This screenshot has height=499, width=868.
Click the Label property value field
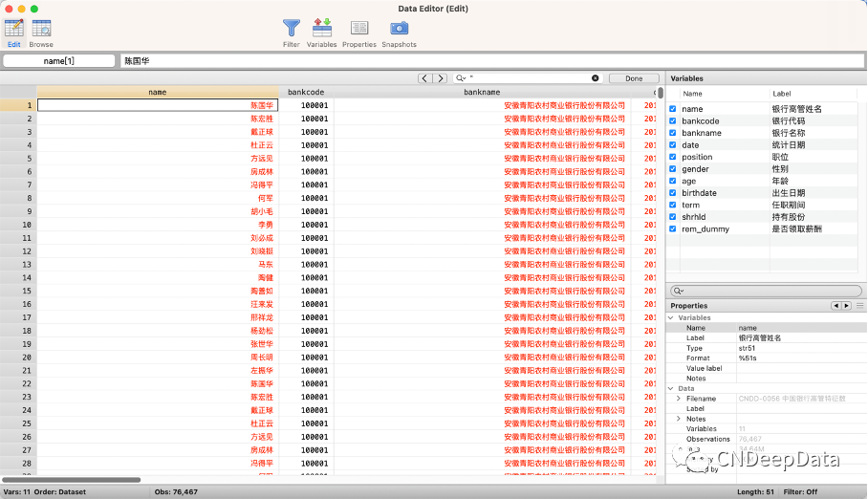[x=801, y=337]
